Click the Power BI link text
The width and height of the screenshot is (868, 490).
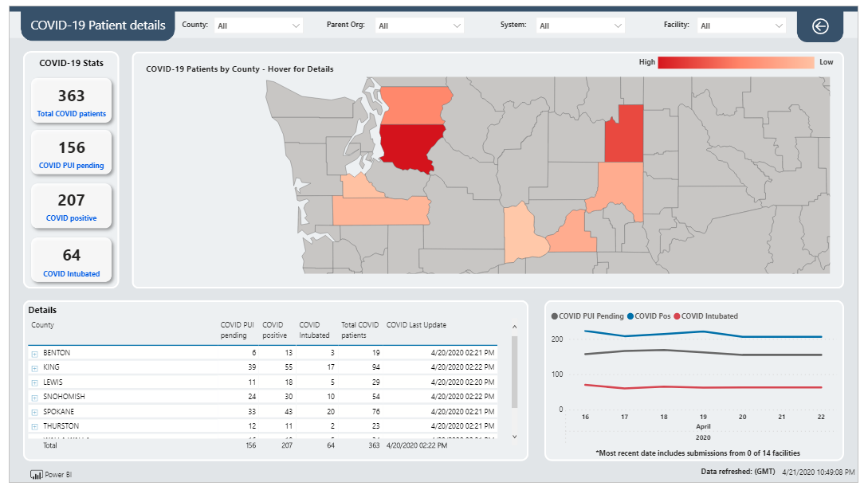click(58, 475)
